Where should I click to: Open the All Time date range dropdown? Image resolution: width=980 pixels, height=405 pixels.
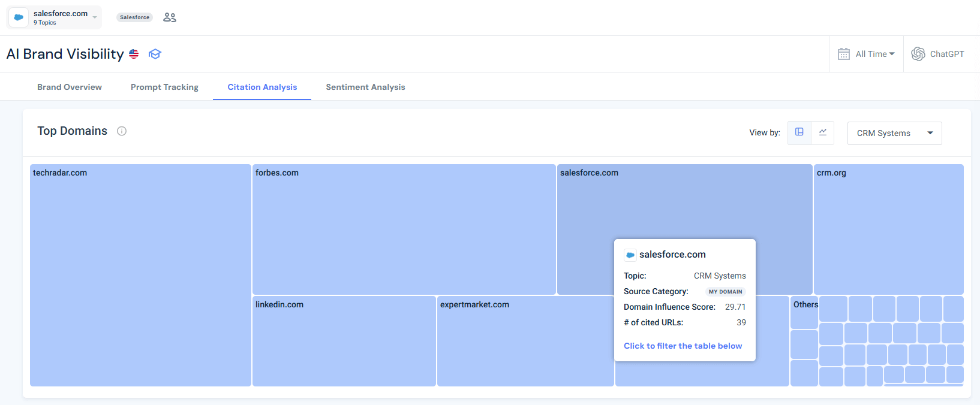(x=874, y=54)
